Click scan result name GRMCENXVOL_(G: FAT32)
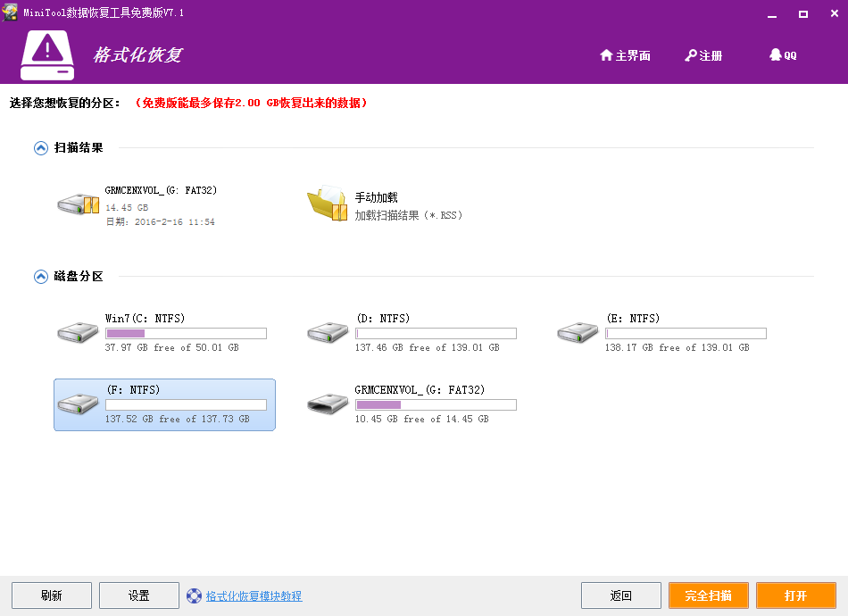Image resolution: width=848 pixels, height=616 pixels. [161, 190]
